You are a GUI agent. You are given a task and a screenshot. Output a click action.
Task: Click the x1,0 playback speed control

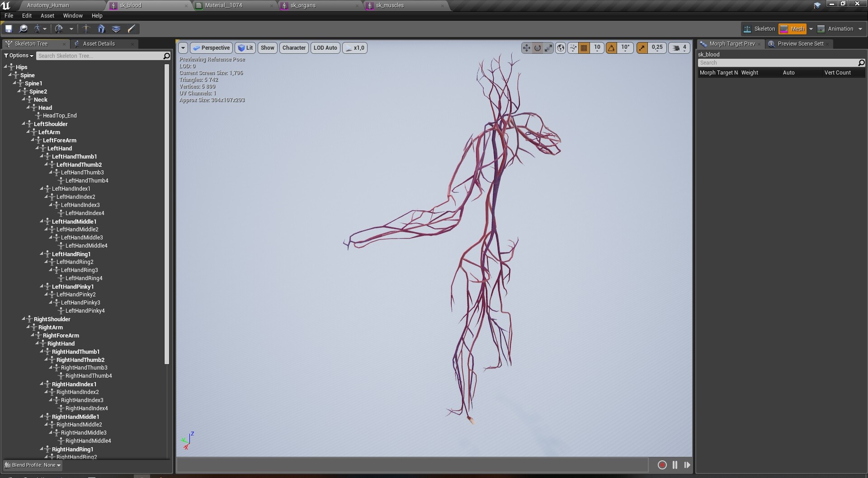pyautogui.click(x=355, y=47)
